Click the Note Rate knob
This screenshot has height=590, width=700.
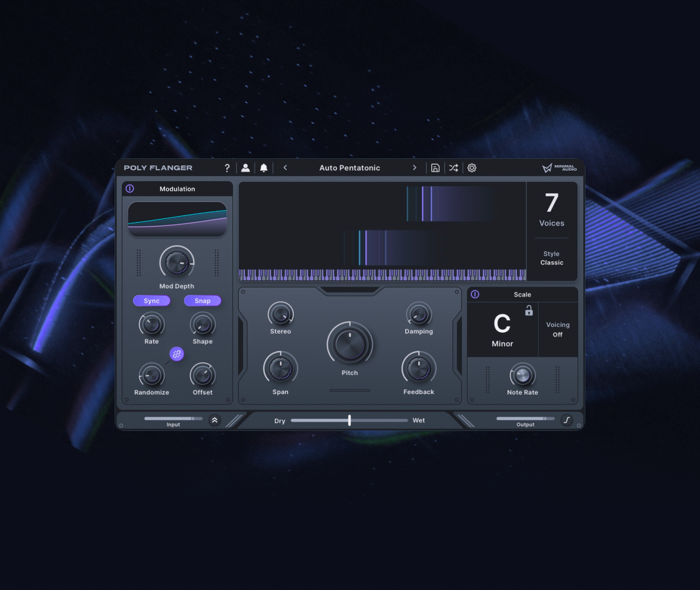[x=523, y=375]
